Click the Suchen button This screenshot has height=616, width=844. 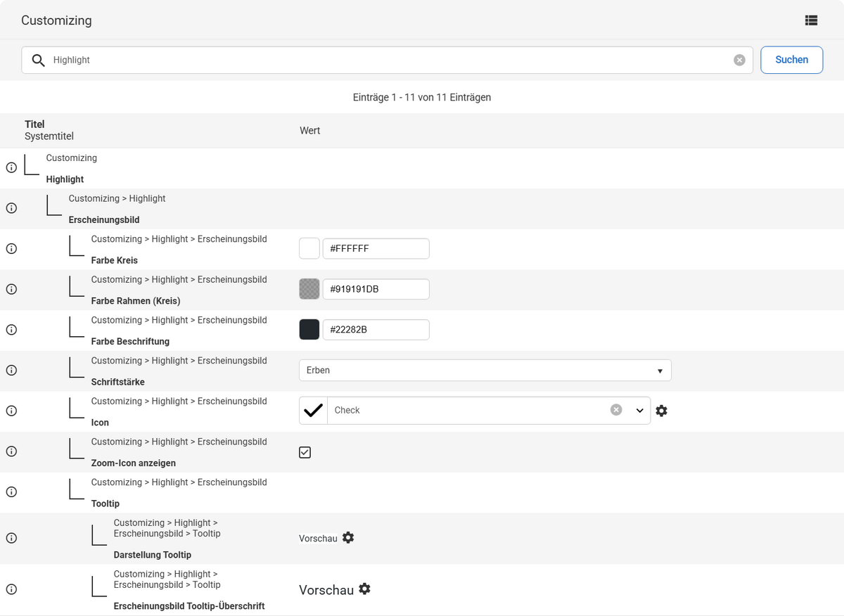pos(792,60)
